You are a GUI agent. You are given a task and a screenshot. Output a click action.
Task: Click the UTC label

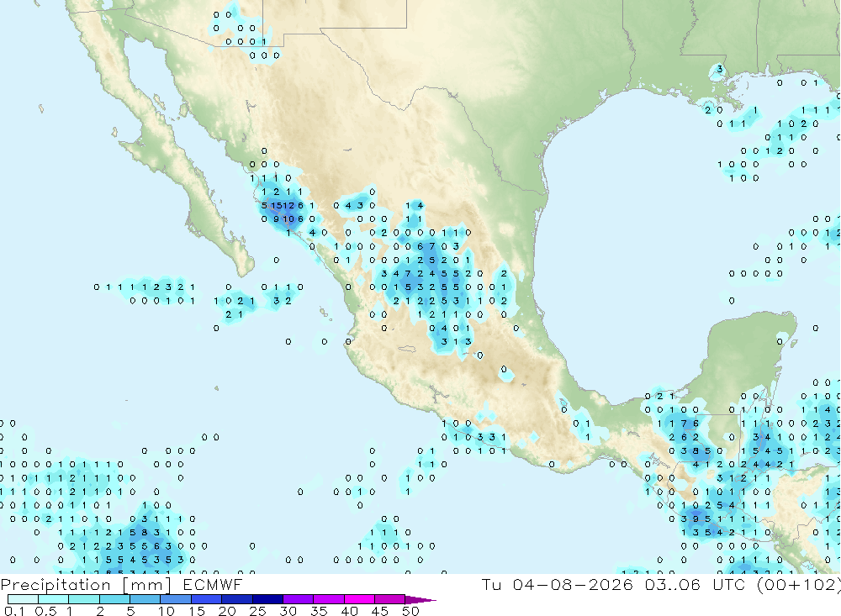[x=729, y=584]
